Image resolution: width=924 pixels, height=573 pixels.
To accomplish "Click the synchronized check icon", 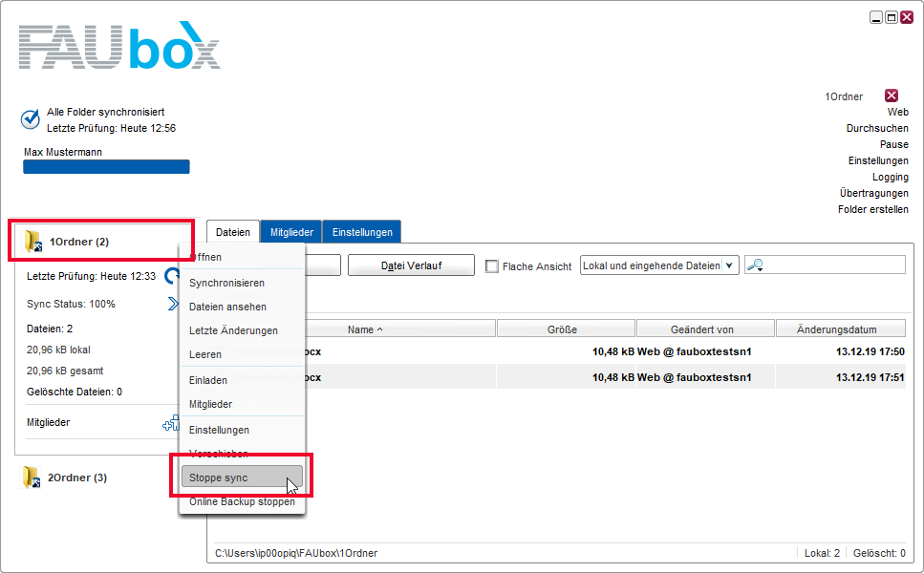I will [30, 119].
